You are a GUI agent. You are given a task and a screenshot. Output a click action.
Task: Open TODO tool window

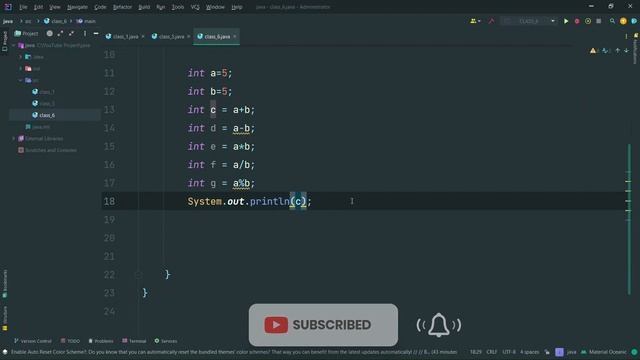(70, 341)
